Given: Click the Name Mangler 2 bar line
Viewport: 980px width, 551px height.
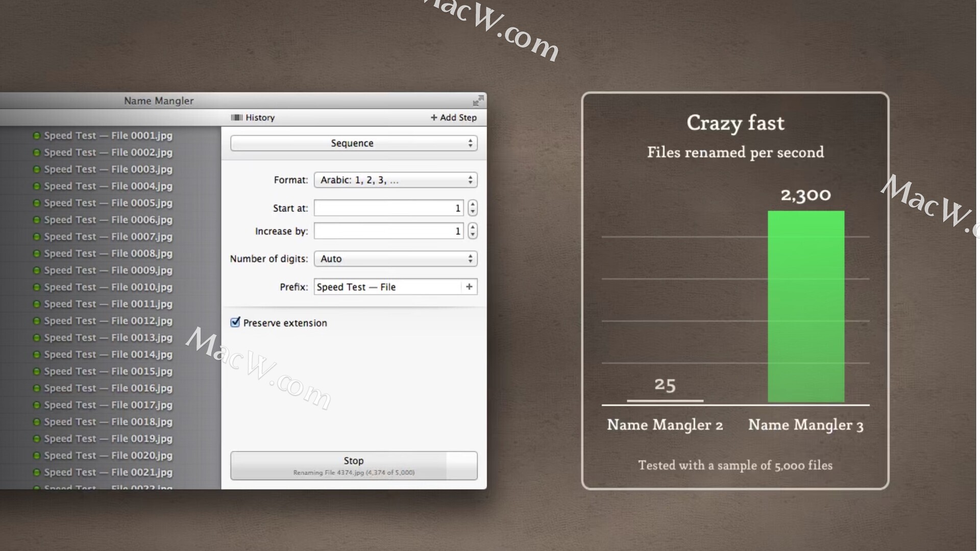Looking at the screenshot, I should (665, 401).
